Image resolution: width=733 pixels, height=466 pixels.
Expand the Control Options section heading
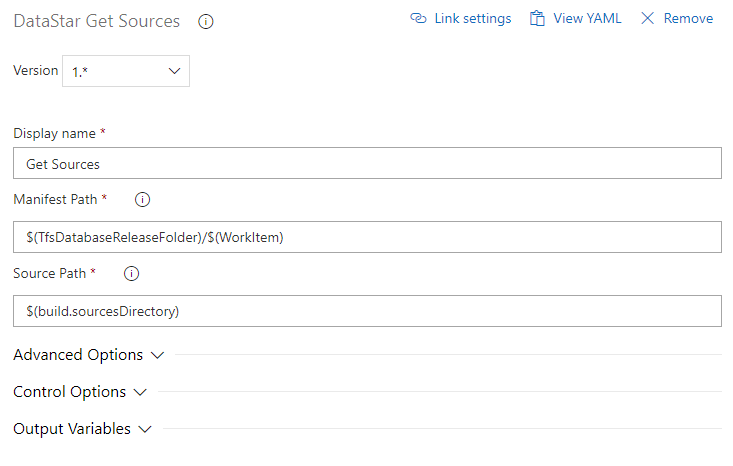(69, 392)
